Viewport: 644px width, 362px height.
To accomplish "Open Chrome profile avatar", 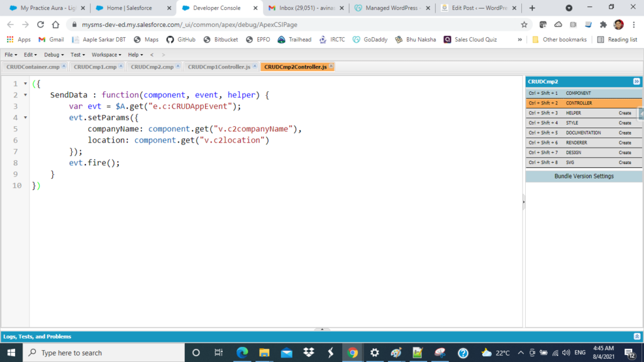I will coord(619,25).
